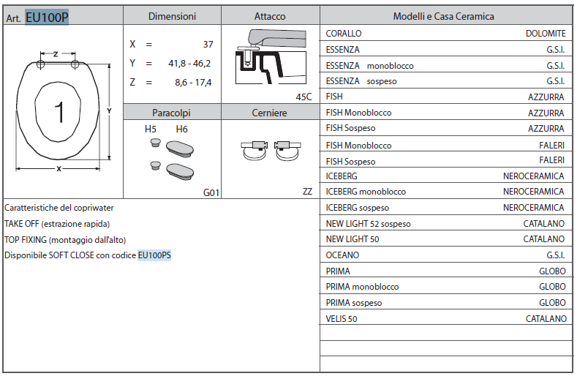This screenshot has width=588, height=387.
Task: Click the Paracolpi section header
Action: click(x=172, y=113)
